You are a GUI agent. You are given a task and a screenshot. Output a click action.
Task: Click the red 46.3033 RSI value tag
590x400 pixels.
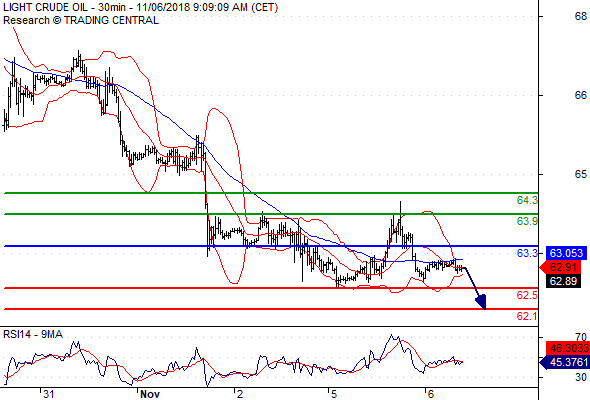567,348
